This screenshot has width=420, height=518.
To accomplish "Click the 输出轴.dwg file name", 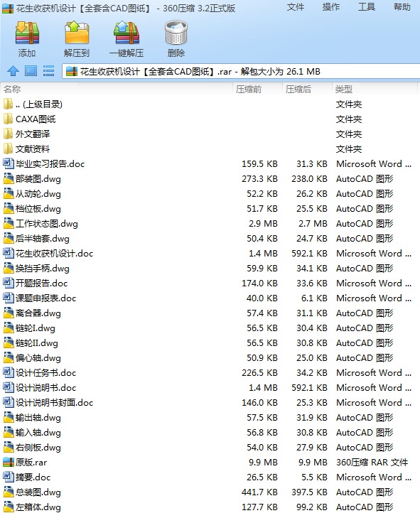I will click(x=38, y=418).
